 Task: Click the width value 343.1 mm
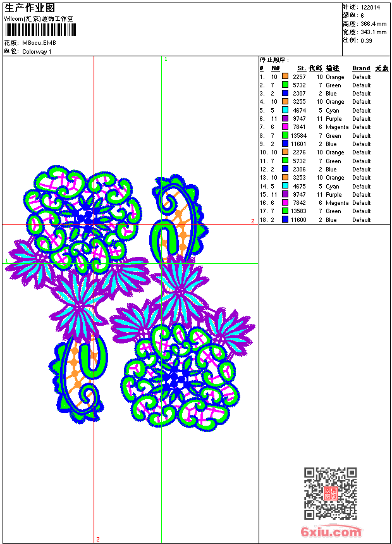tap(374, 32)
